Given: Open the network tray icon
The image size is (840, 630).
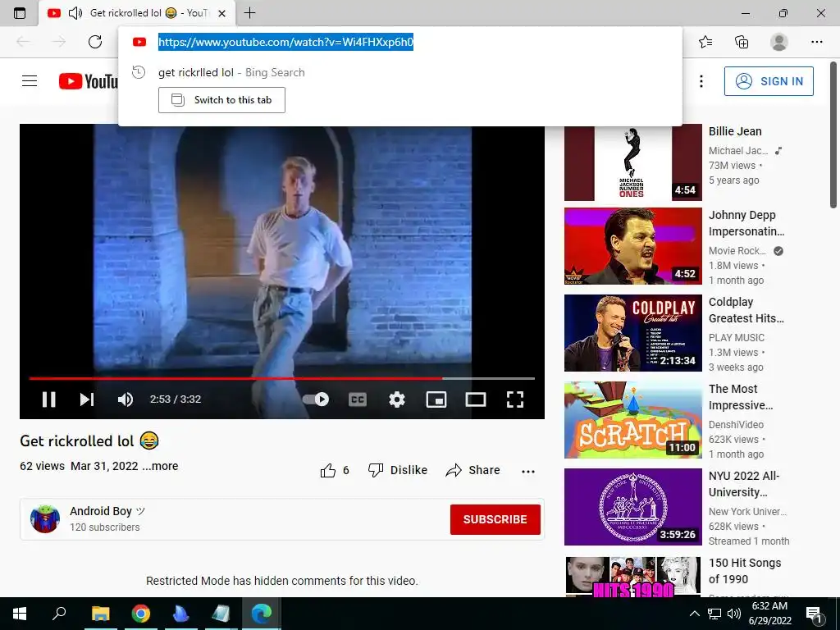Looking at the screenshot, I should click(x=714, y=614).
